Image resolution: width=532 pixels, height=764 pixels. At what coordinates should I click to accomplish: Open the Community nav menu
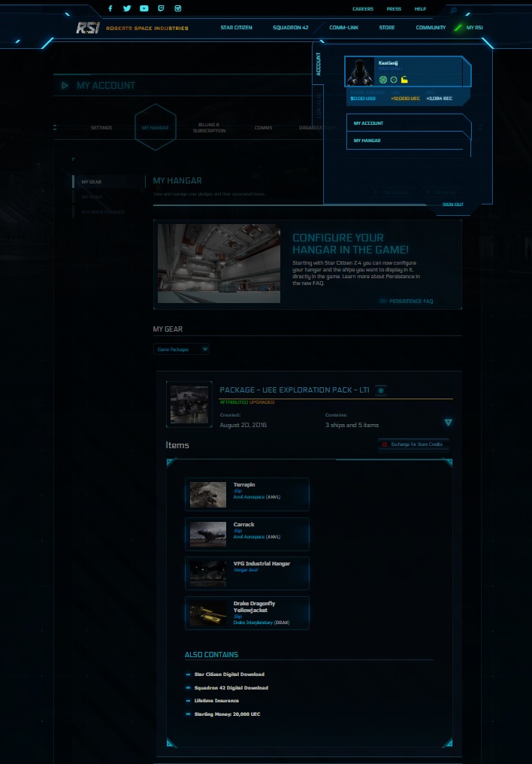431,28
